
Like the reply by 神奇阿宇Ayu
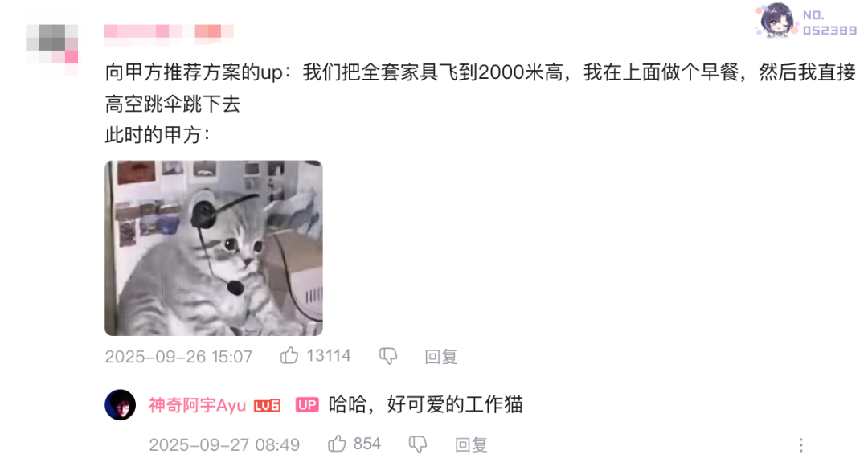[x=337, y=444]
